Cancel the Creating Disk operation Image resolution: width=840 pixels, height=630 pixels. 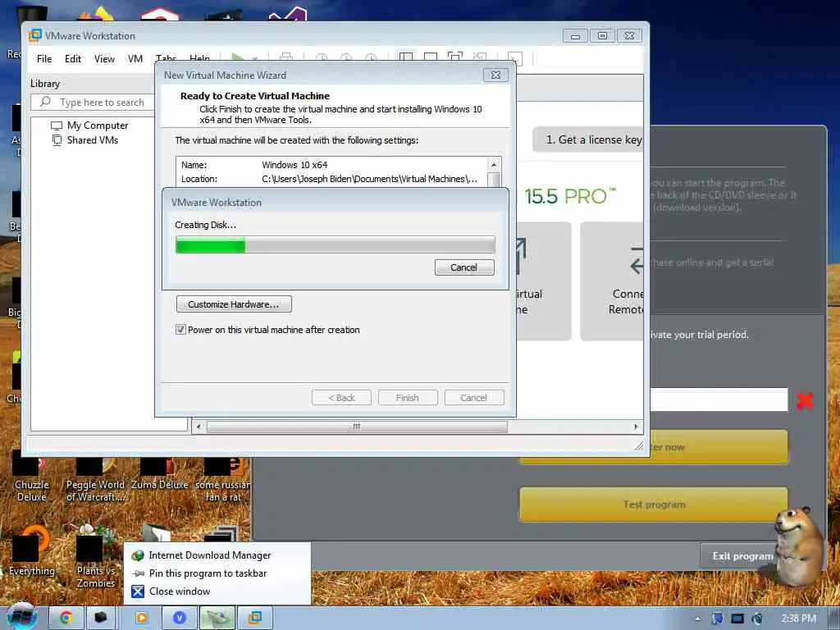click(x=464, y=267)
